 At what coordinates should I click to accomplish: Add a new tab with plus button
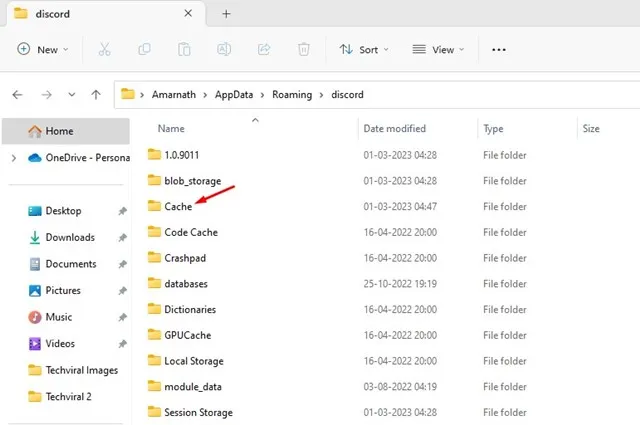[226, 14]
